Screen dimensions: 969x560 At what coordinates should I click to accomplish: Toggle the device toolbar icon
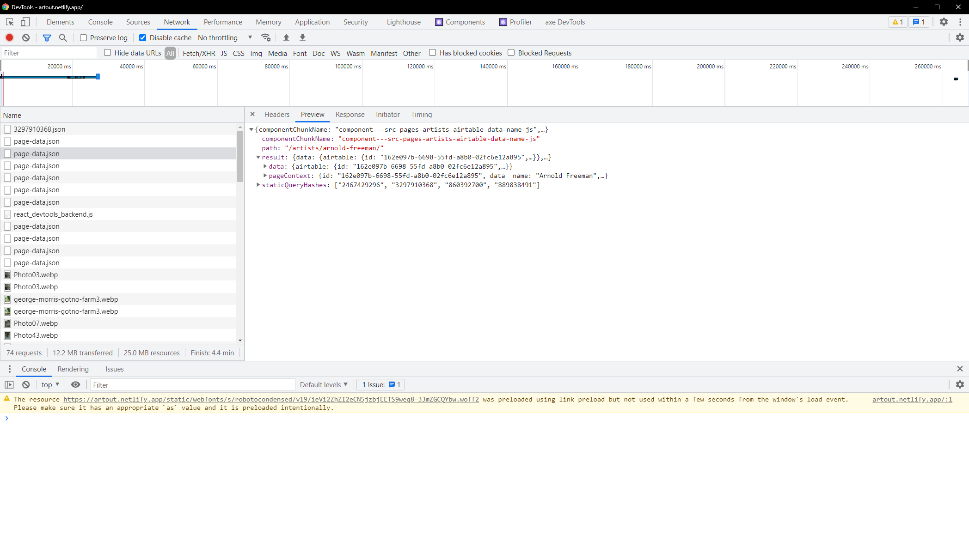25,22
